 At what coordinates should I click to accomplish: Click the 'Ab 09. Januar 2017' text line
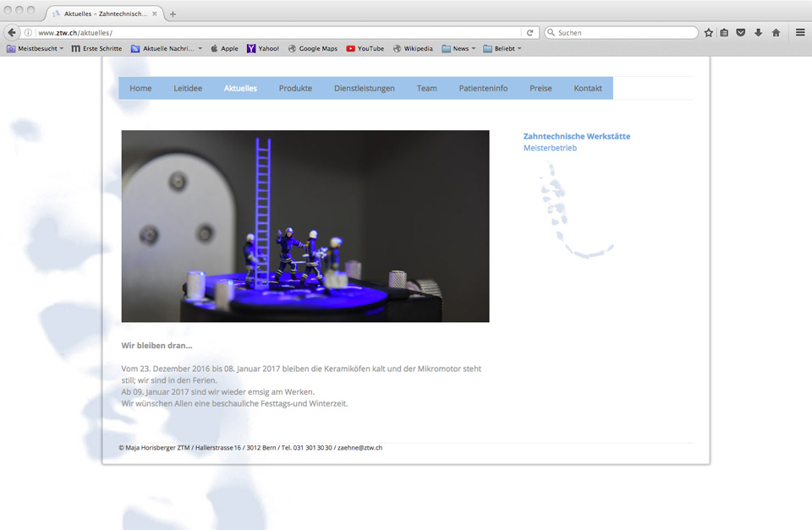coord(218,392)
